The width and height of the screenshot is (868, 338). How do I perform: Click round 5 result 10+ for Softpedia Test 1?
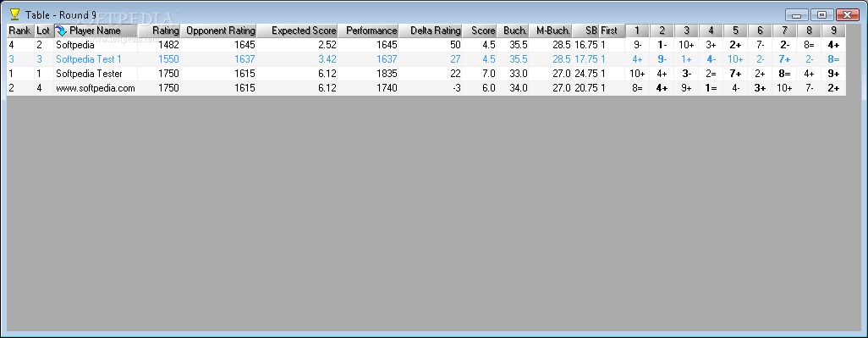click(x=735, y=59)
